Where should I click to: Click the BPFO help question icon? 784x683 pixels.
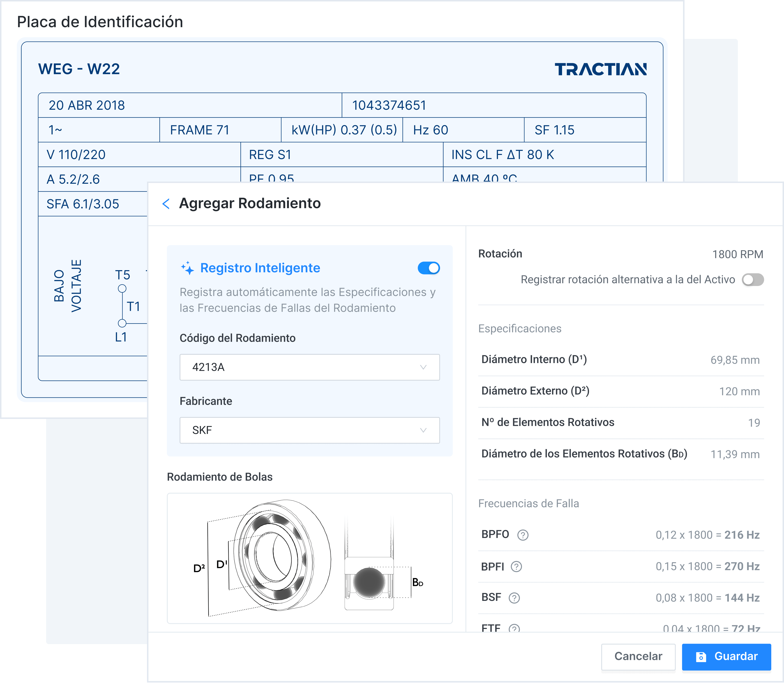click(522, 535)
